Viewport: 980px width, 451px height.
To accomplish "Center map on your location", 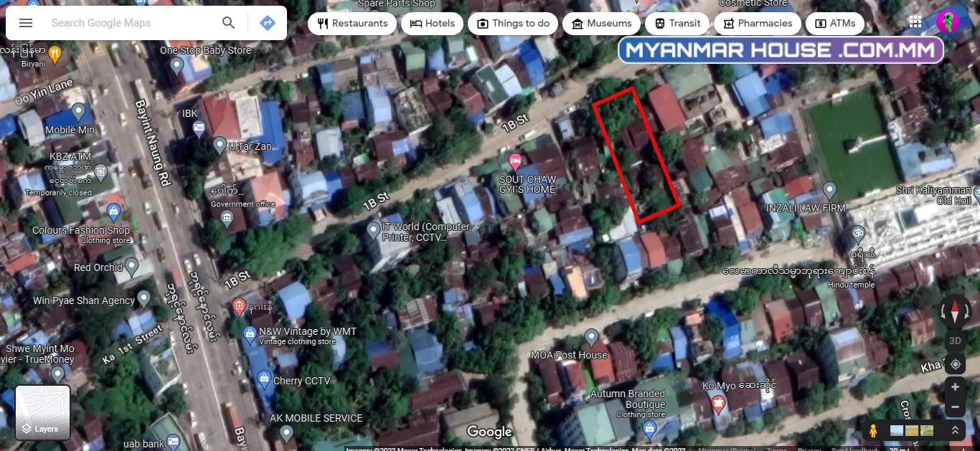I will (956, 364).
